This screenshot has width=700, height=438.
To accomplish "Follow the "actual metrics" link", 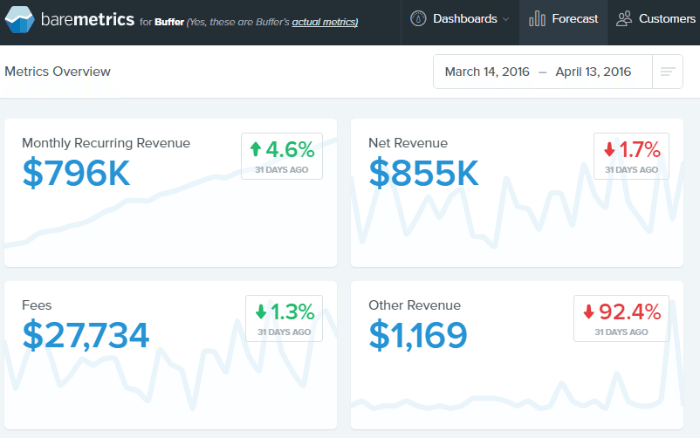I will pos(324,22).
